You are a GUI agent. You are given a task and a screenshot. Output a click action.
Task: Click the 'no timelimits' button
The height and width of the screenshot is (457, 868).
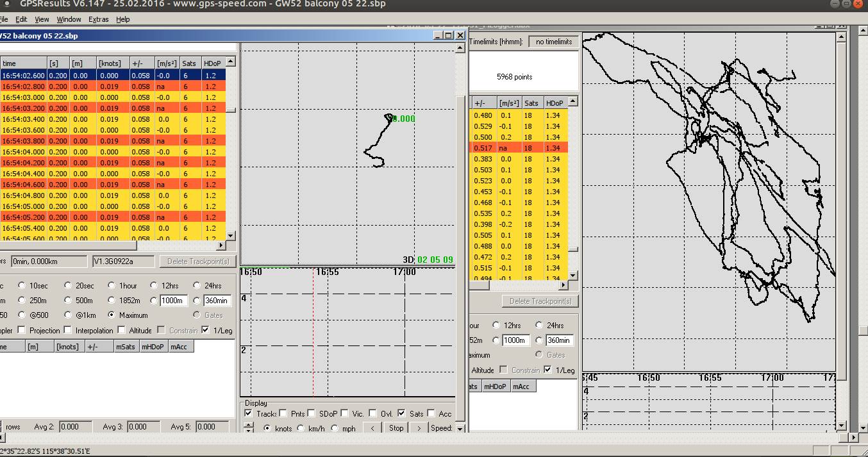tap(554, 42)
